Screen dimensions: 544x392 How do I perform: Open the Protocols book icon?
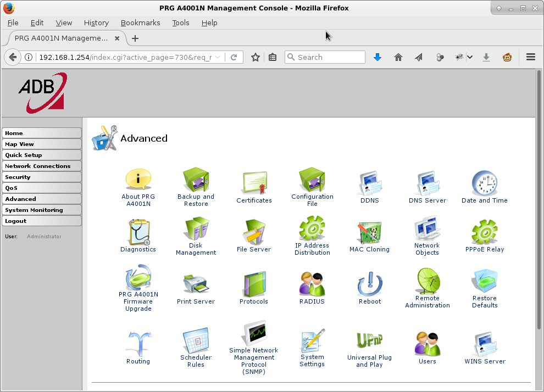click(254, 283)
